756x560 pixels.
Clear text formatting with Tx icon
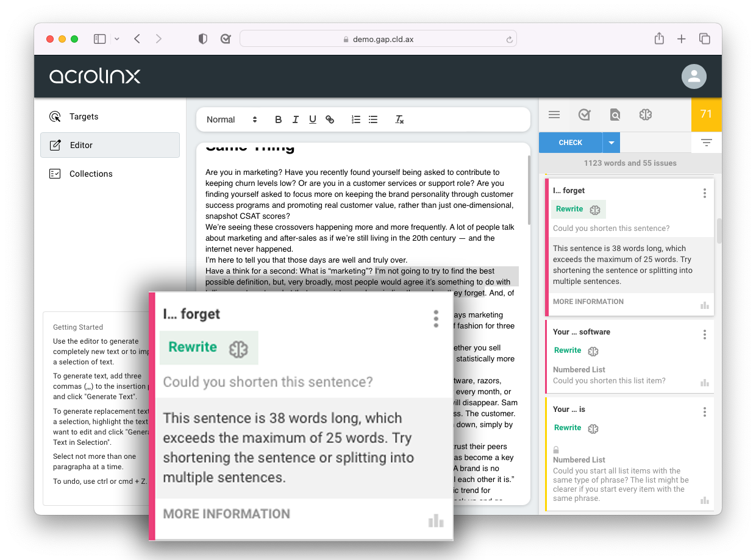click(x=399, y=119)
